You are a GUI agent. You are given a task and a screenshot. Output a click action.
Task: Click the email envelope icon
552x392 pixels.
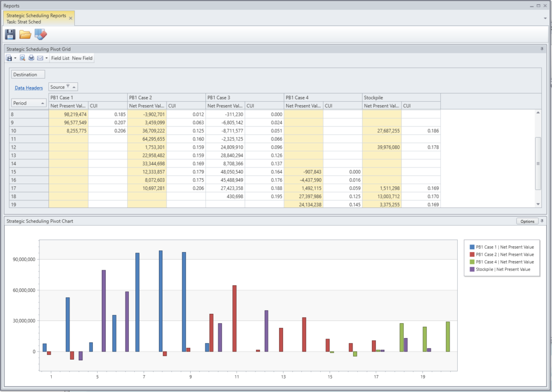click(40, 58)
